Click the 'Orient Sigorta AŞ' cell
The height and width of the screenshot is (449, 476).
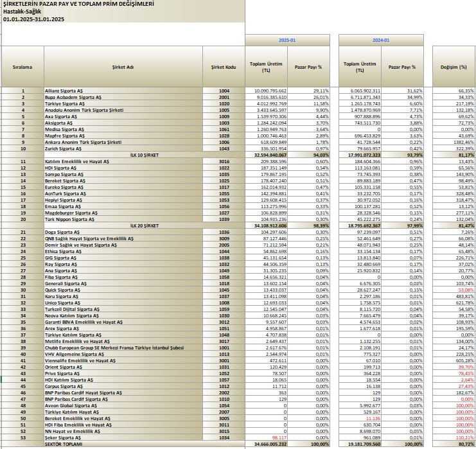coord(123,367)
